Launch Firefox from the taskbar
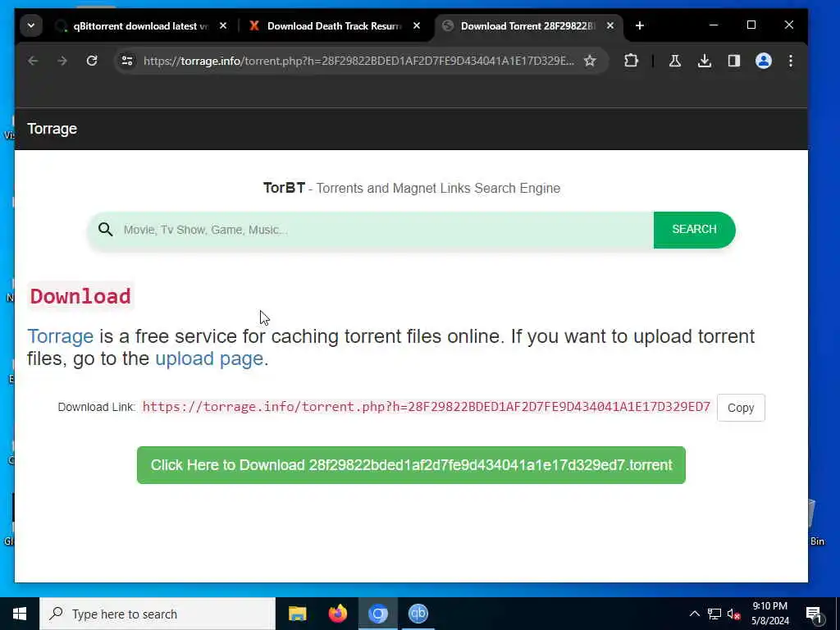This screenshot has height=630, width=840. tap(337, 614)
